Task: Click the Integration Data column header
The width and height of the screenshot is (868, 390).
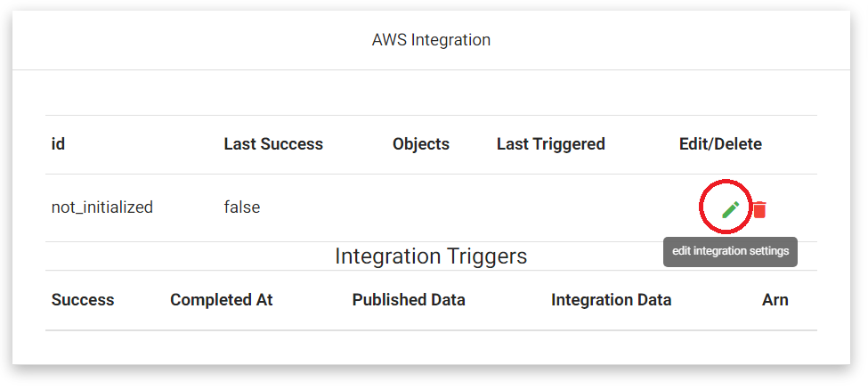Action: click(611, 300)
